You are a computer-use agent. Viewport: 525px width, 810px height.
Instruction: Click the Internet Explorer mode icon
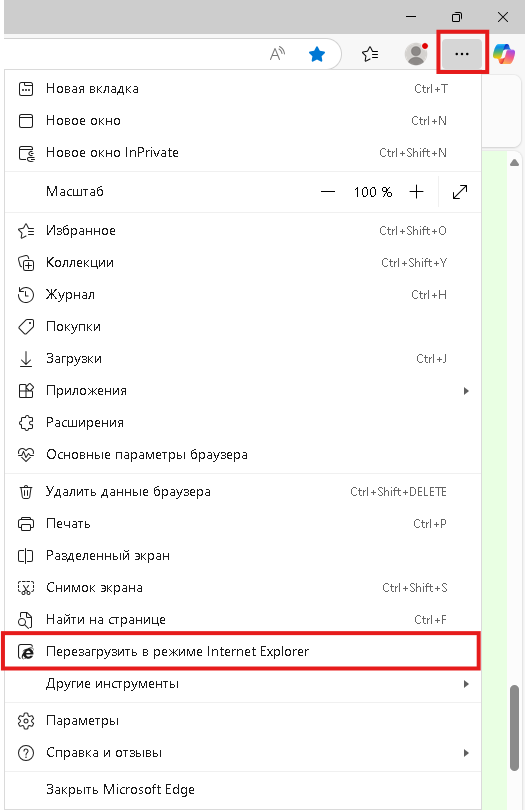coord(26,652)
